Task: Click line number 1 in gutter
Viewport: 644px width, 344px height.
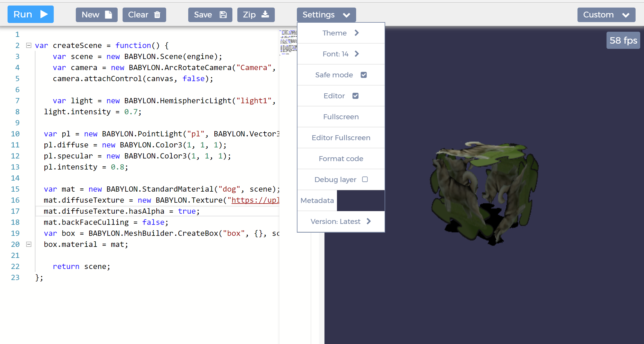Action: click(x=17, y=34)
